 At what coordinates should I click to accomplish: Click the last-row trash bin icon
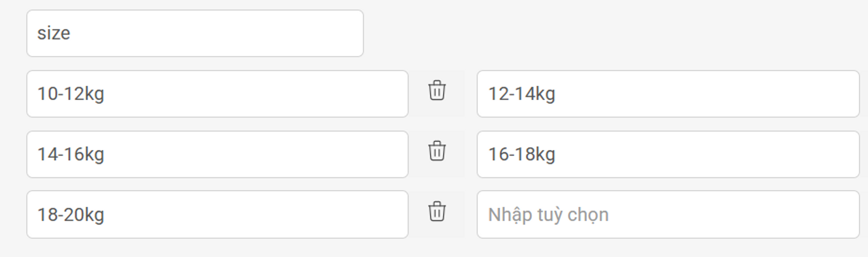[x=436, y=211]
